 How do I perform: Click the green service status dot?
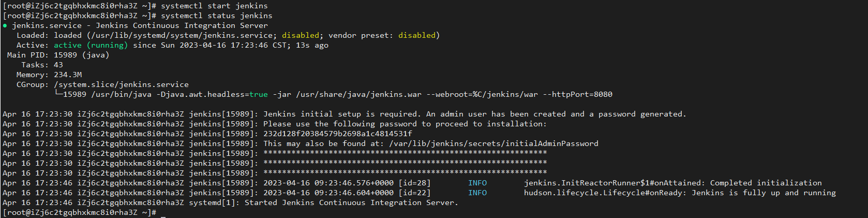(5, 25)
